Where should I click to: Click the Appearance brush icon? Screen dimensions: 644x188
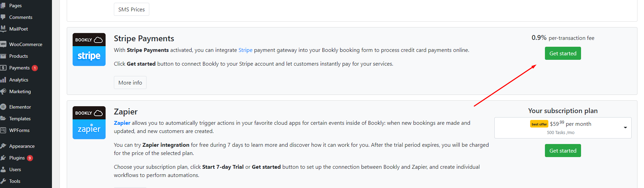pos(3,146)
